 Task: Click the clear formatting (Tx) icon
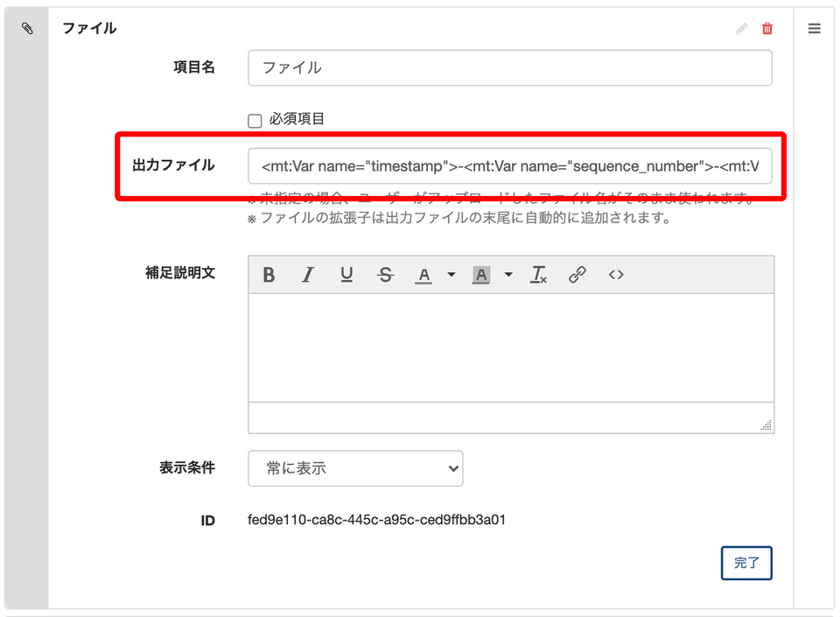point(539,274)
